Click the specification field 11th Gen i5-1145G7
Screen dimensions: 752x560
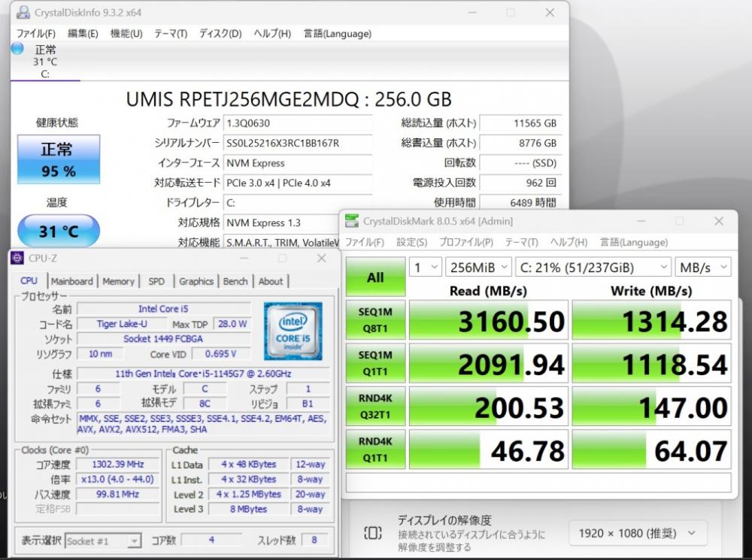coord(203,374)
